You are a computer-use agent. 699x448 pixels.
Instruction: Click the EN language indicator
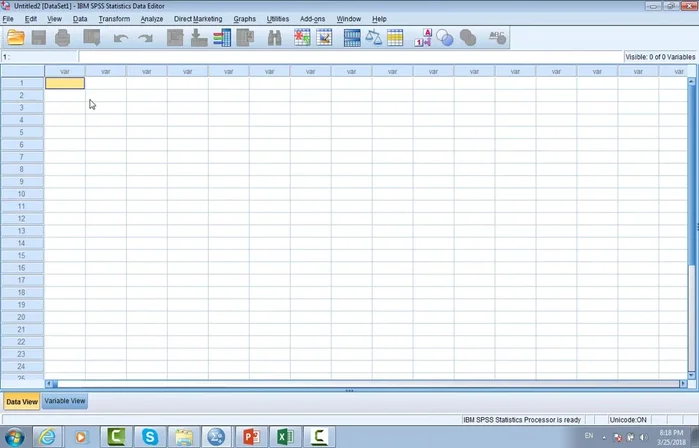588,436
